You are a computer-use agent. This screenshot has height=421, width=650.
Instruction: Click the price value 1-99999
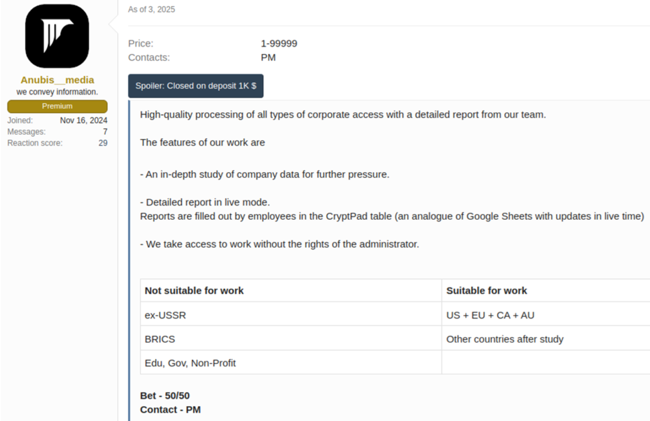[x=279, y=44]
